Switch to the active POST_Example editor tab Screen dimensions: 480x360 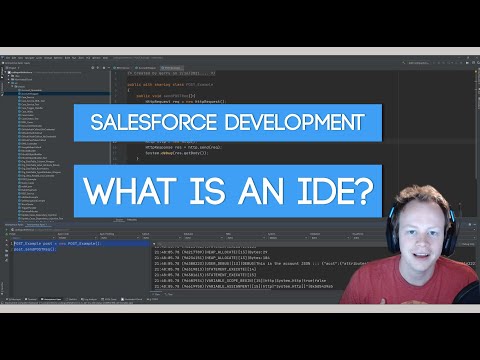(x=172, y=68)
